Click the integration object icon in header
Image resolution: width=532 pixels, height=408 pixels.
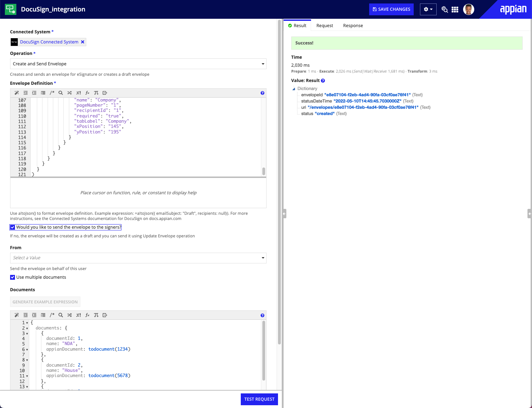(x=10, y=9)
